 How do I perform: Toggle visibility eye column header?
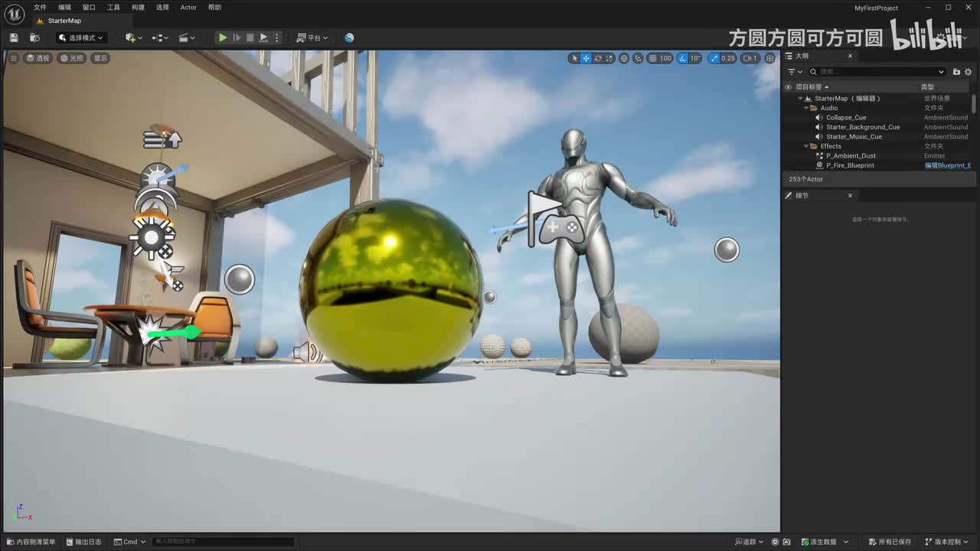coord(788,87)
